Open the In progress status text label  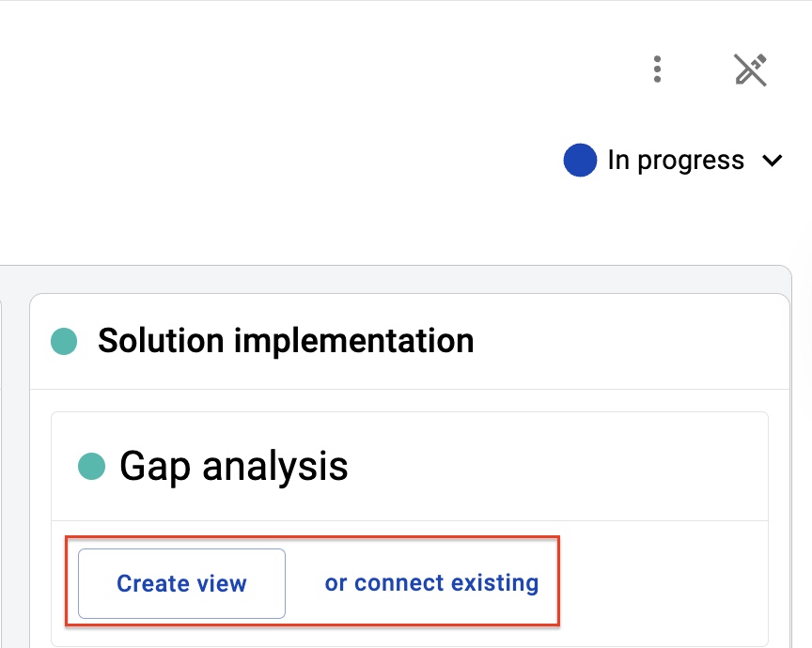[x=676, y=160]
